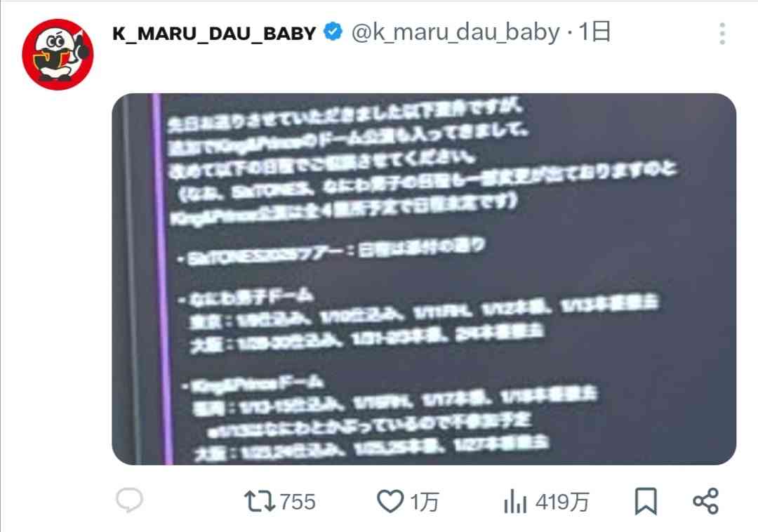Share the post via share icon
Image resolution: width=758 pixels, height=532 pixels.
706,501
